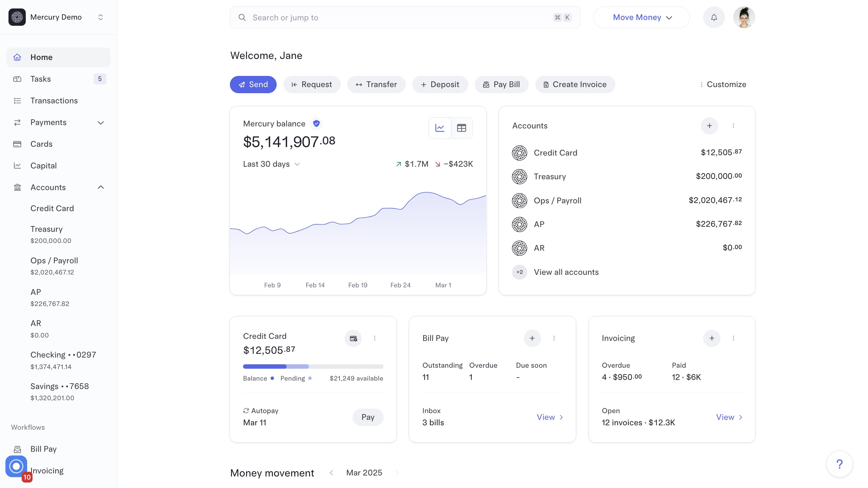Open the Last 30 days dropdown

271,164
